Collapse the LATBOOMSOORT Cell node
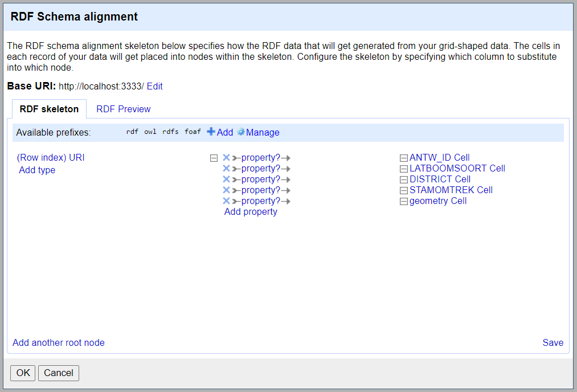The height and width of the screenshot is (392, 577). (x=404, y=169)
